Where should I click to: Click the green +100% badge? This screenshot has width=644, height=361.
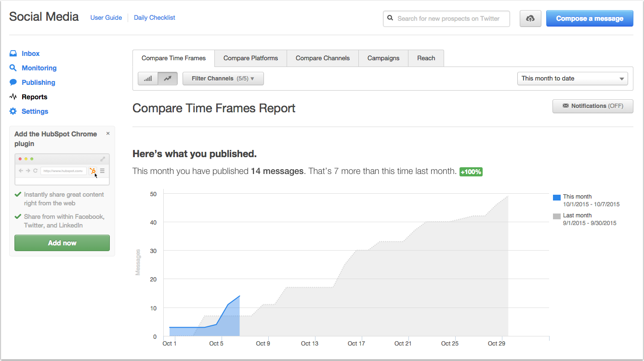coord(471,172)
